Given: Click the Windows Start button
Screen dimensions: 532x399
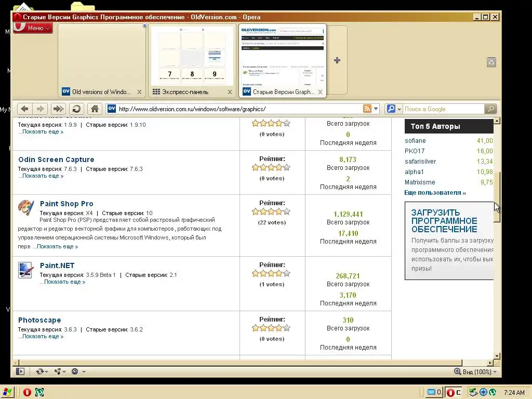Looking at the screenshot, I should coord(7,392).
